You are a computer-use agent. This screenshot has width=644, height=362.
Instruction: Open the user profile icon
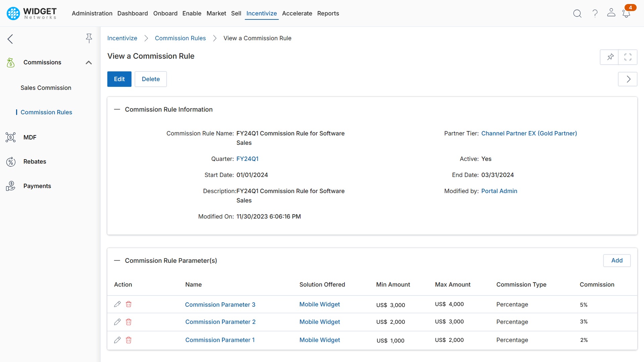pos(611,13)
